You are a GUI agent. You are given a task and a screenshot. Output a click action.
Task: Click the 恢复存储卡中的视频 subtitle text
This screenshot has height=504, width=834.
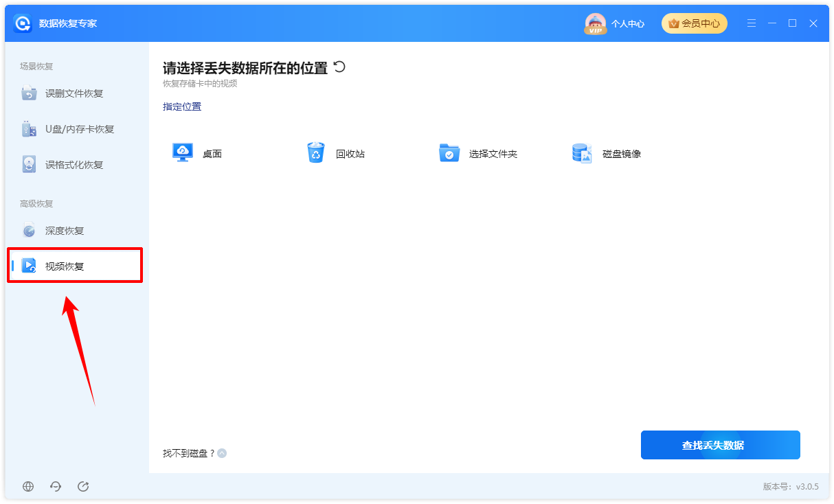(x=200, y=84)
